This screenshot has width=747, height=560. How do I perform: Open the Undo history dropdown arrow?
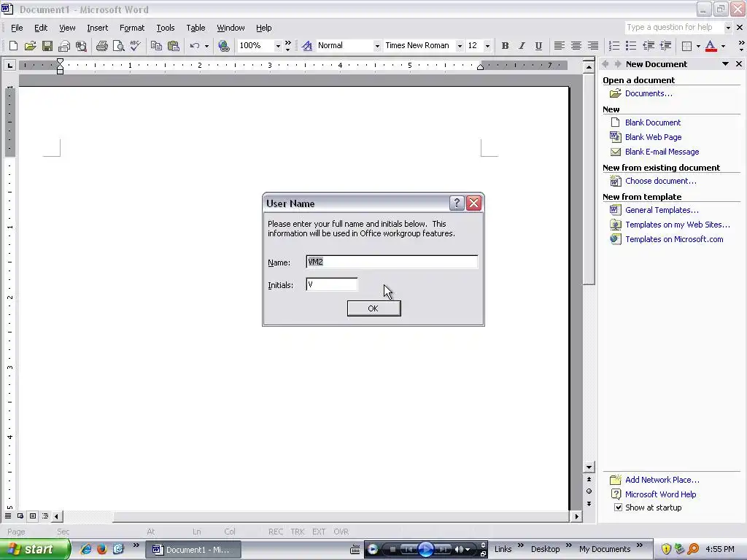coord(206,46)
